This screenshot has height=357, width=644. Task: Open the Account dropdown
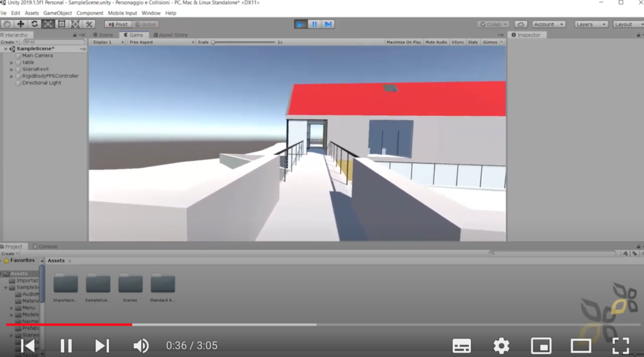pos(548,25)
